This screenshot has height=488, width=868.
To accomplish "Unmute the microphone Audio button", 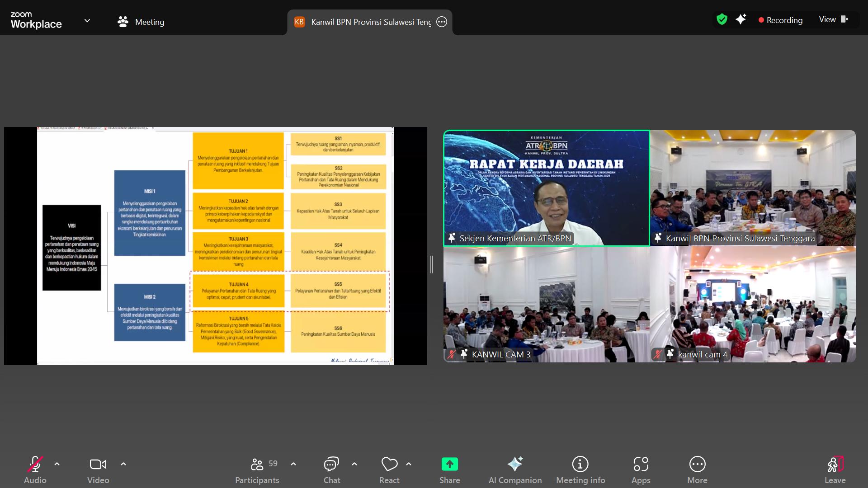I will (35, 464).
